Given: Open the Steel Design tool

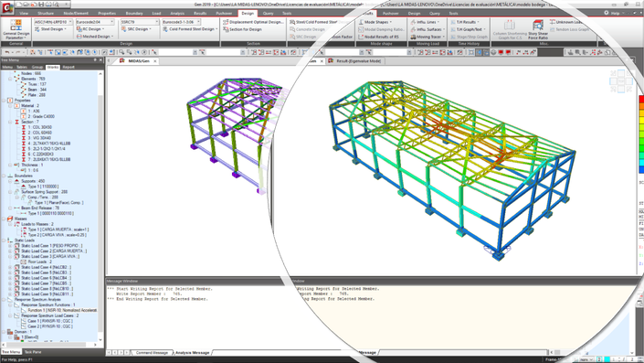Looking at the screenshot, I should point(51,29).
